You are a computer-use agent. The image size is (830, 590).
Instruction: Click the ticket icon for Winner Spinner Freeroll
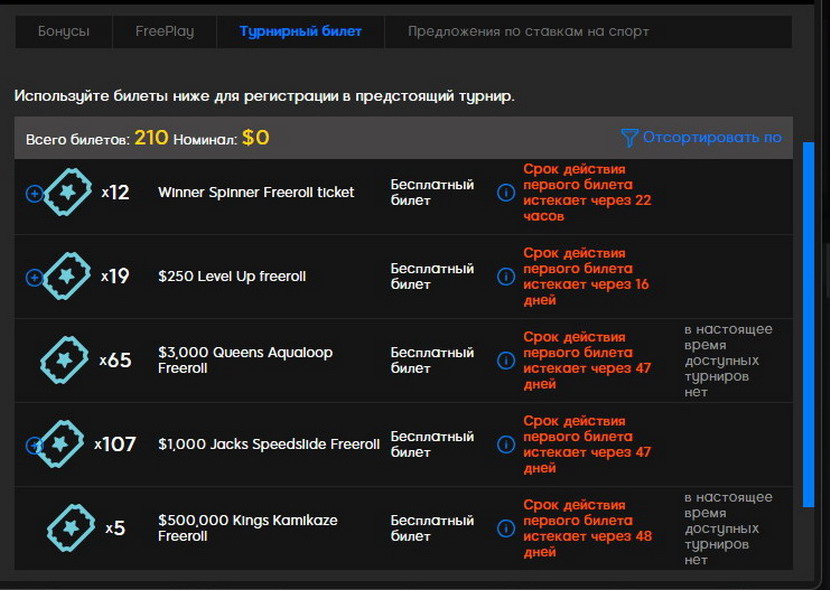pyautogui.click(x=68, y=192)
